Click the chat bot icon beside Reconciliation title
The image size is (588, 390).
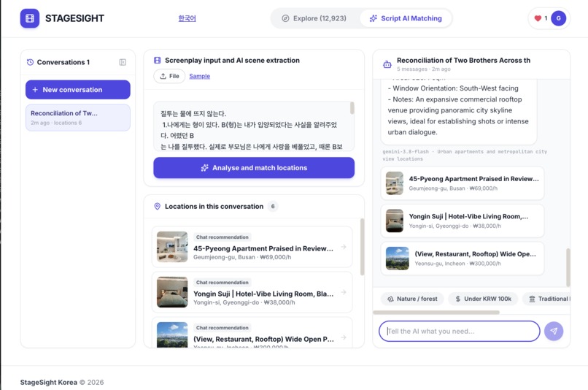(387, 64)
